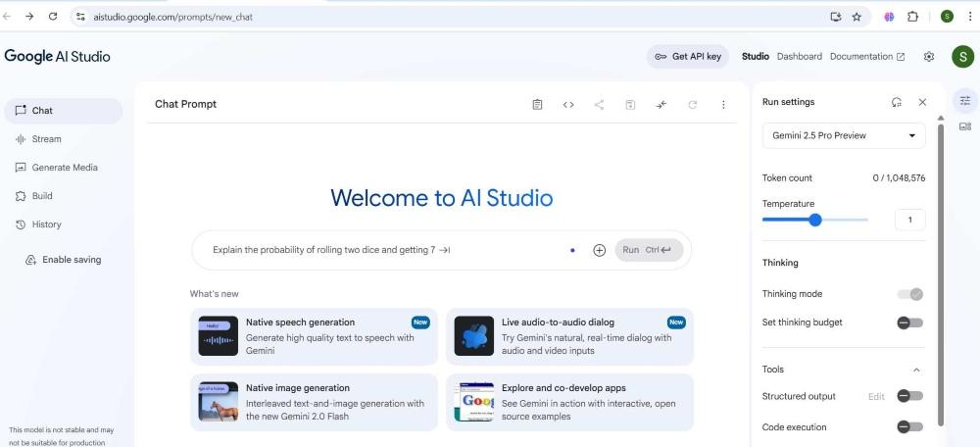Click Edit next to Structured output

[x=876, y=396]
